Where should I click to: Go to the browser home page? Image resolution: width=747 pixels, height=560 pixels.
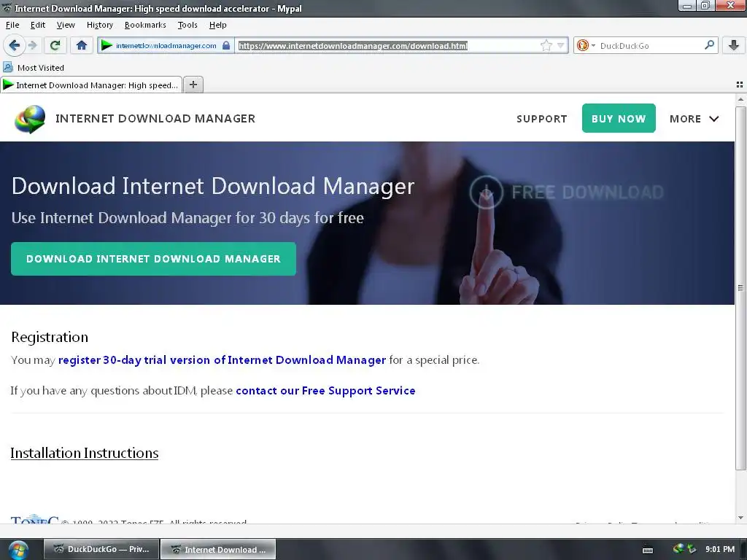point(82,45)
